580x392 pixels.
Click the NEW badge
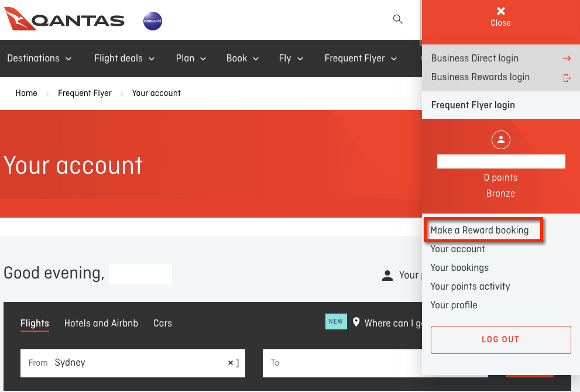336,321
